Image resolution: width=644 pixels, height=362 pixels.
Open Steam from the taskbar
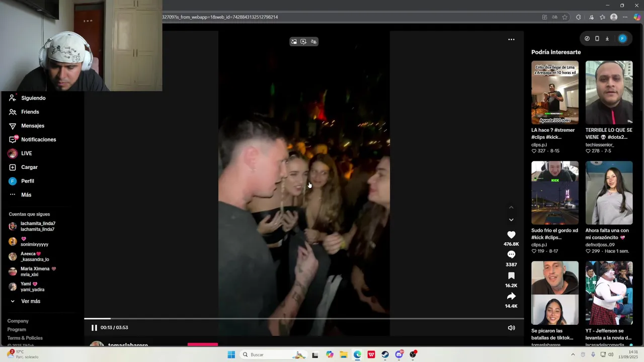click(385, 354)
